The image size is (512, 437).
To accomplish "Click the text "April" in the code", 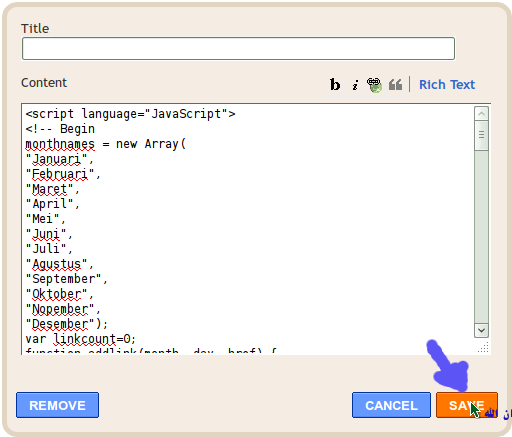I will click(x=50, y=204).
